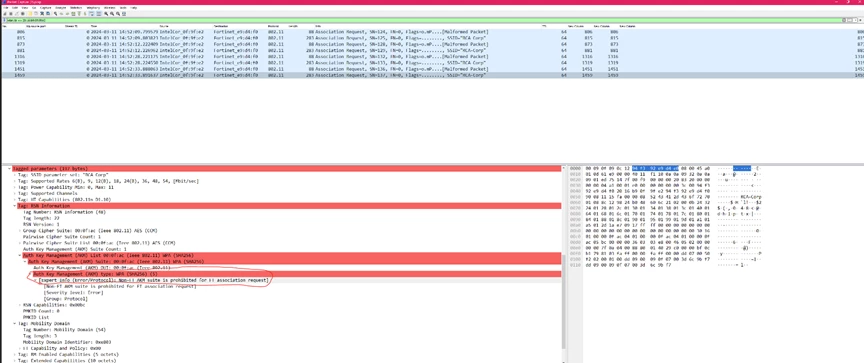Open the Tools menu
The height and width of the screenshot is (363, 864).
click(x=123, y=8)
